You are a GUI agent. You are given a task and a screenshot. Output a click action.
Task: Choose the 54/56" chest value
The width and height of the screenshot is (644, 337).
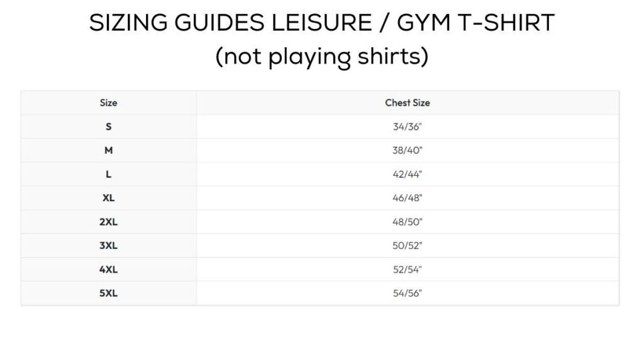pos(407,294)
